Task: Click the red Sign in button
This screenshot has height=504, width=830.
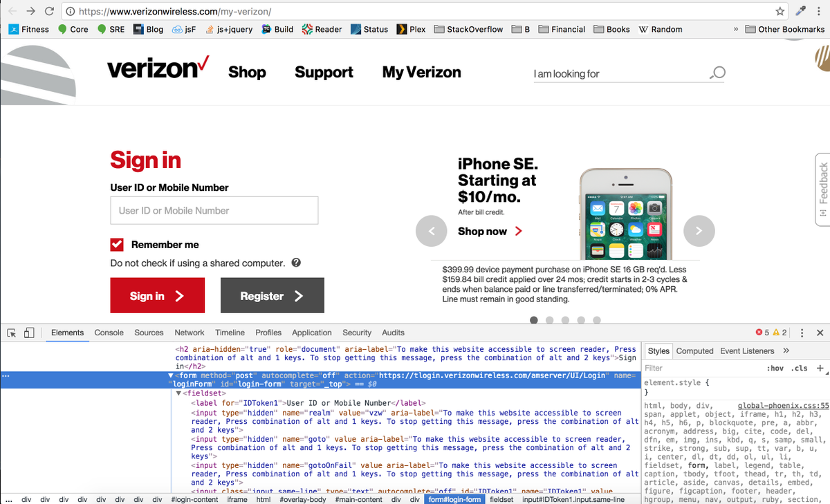Action: coord(158,295)
